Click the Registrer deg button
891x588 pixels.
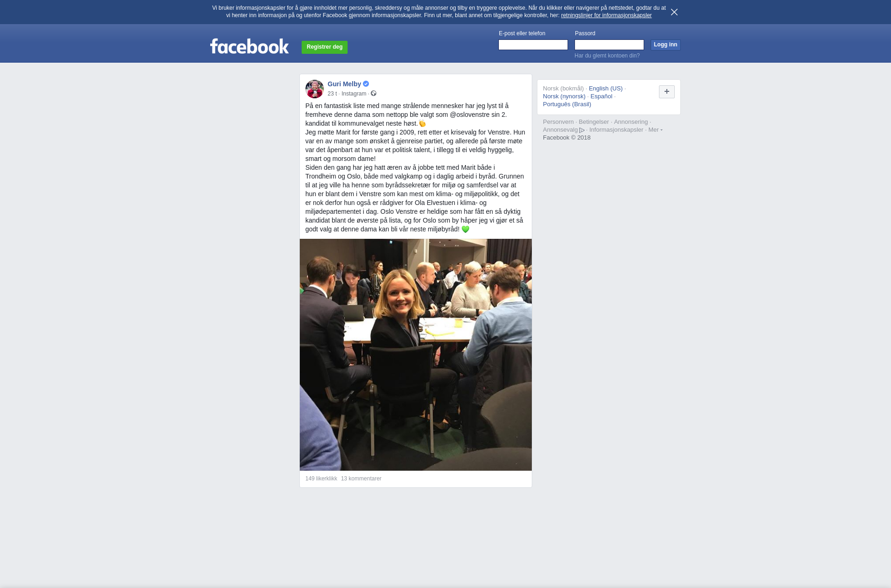[324, 47]
